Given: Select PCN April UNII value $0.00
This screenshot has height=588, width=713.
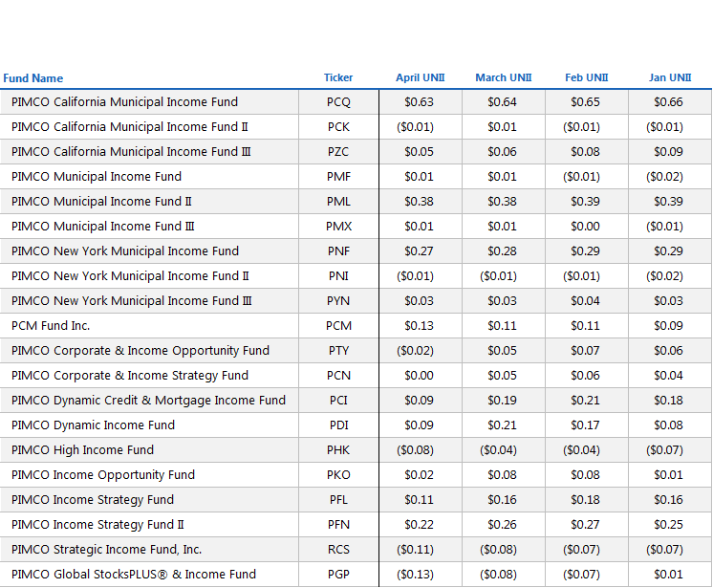Looking at the screenshot, I should click(421, 375).
